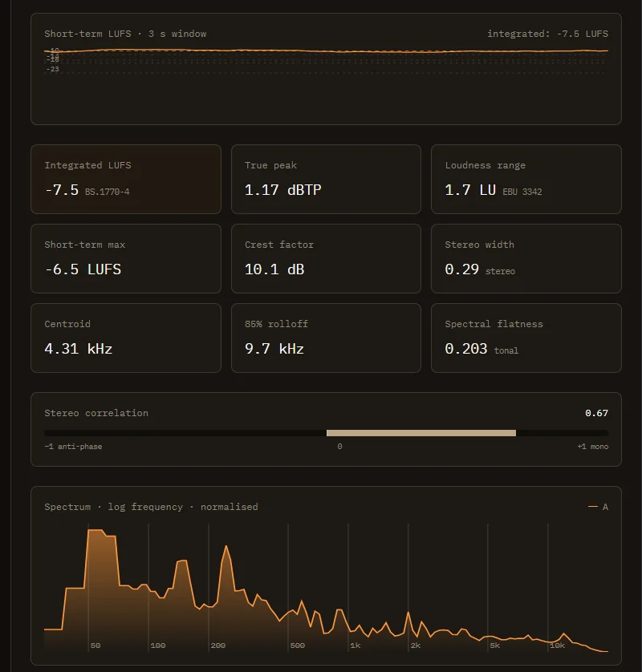Click the 0.67 stereo correlation value

click(x=596, y=413)
